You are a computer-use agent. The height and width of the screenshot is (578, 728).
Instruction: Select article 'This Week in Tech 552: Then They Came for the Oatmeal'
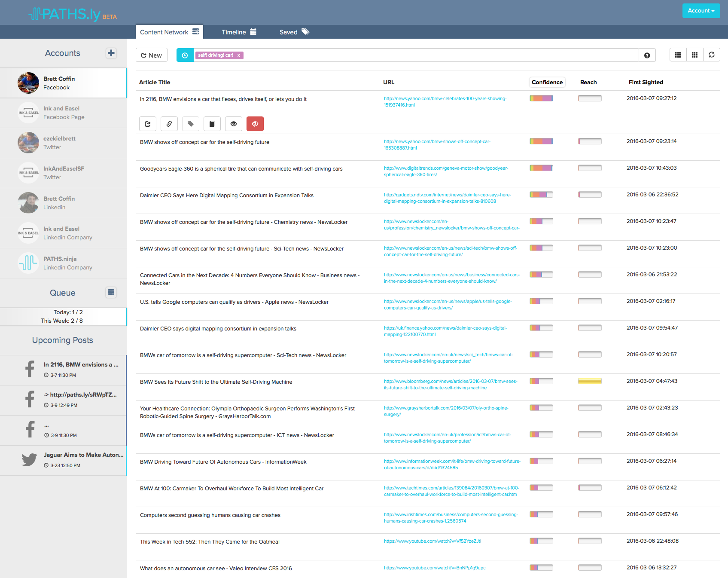click(210, 542)
